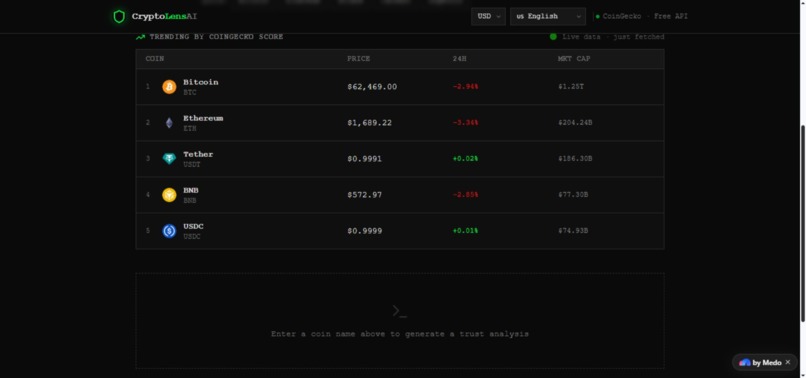Click the Tether teal coin icon
The height and width of the screenshot is (378, 806).
pyautogui.click(x=169, y=159)
